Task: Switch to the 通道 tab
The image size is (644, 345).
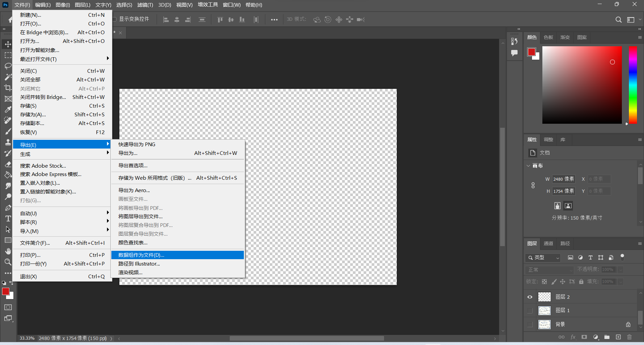Action: coord(548,243)
